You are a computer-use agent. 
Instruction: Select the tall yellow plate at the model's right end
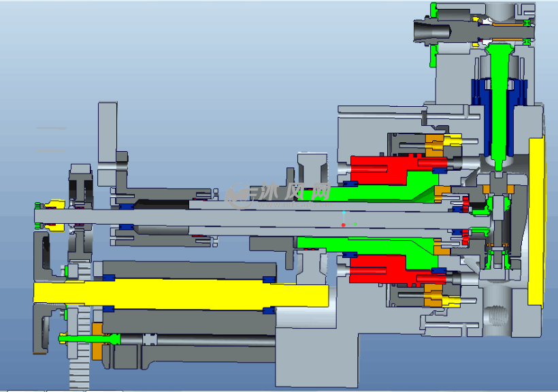click(537, 221)
